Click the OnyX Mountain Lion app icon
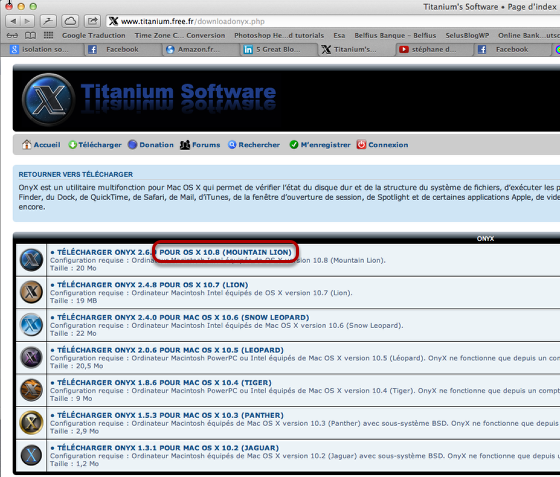This screenshot has width=560, height=477. point(31,260)
